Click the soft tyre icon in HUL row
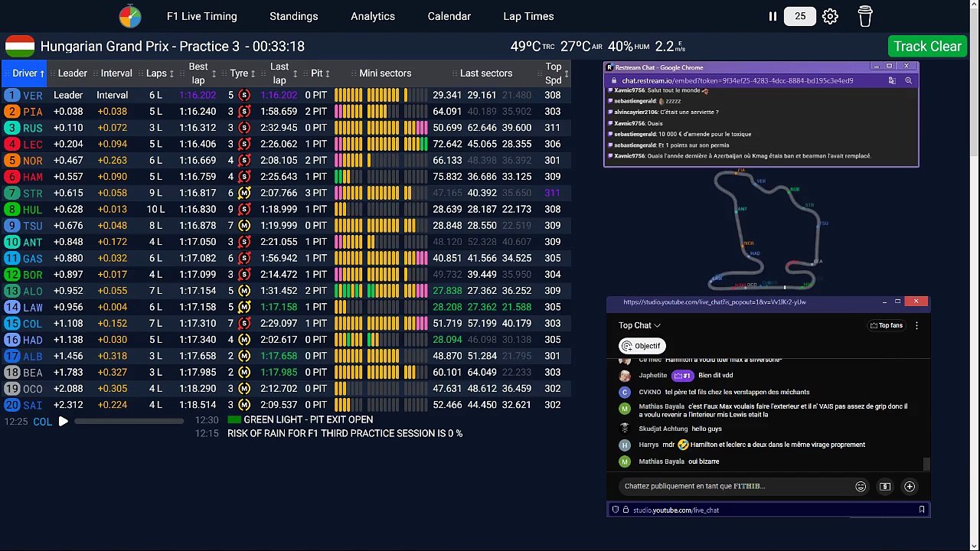980x551 pixels. (244, 210)
